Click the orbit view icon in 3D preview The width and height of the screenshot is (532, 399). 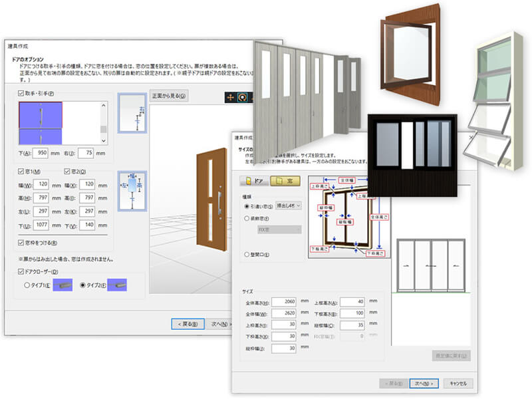tap(243, 96)
